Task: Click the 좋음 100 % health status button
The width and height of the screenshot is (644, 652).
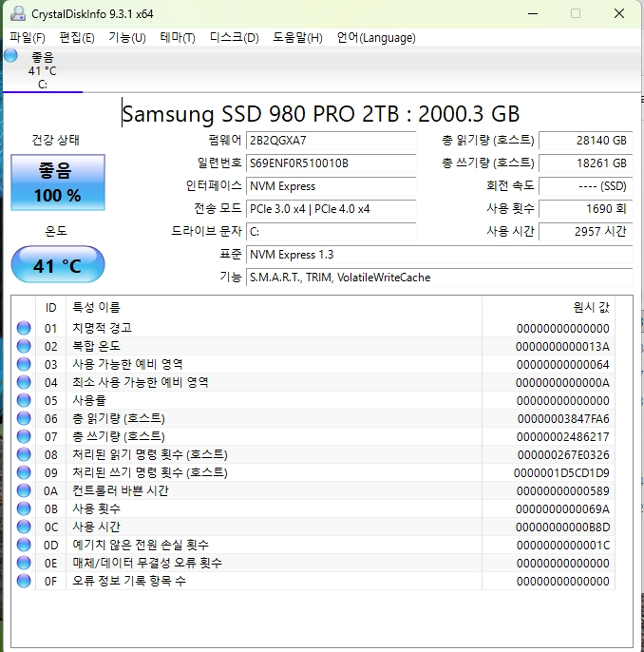Action: pos(58,182)
